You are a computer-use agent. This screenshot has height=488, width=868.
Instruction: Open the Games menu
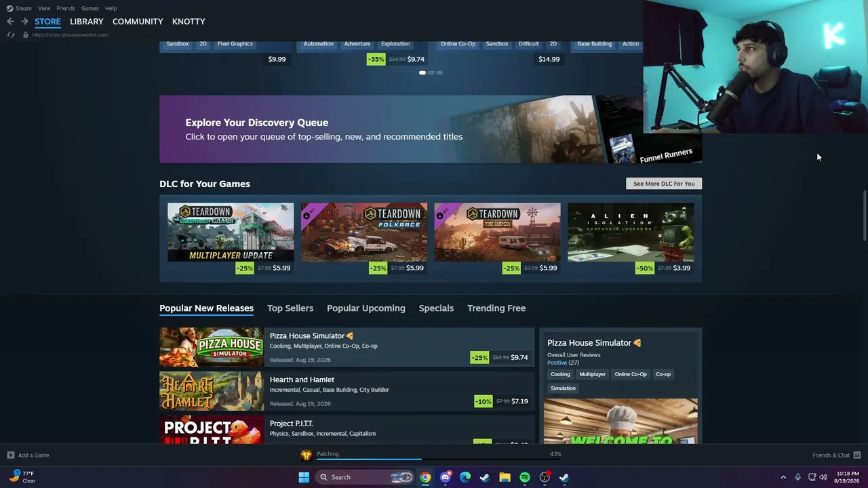(90, 8)
